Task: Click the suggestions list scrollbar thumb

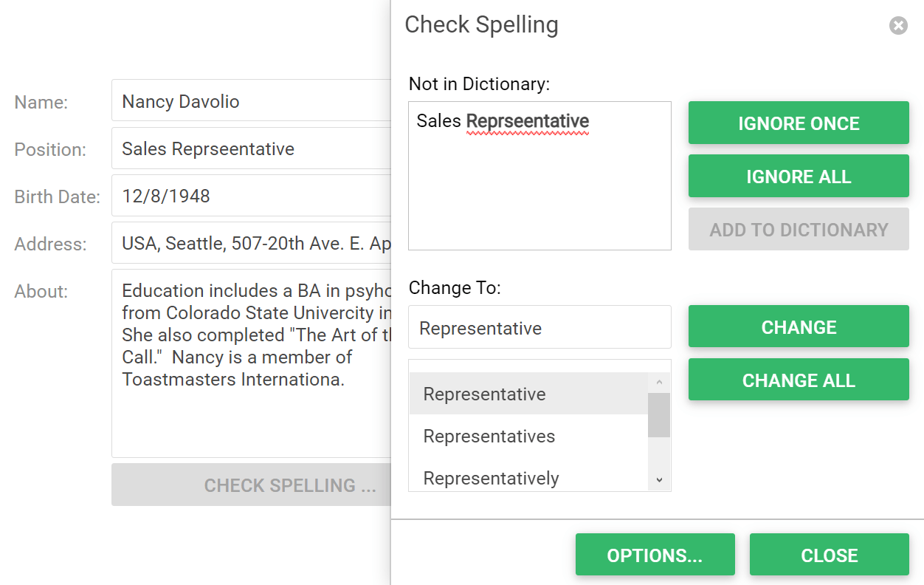Action: [x=659, y=414]
